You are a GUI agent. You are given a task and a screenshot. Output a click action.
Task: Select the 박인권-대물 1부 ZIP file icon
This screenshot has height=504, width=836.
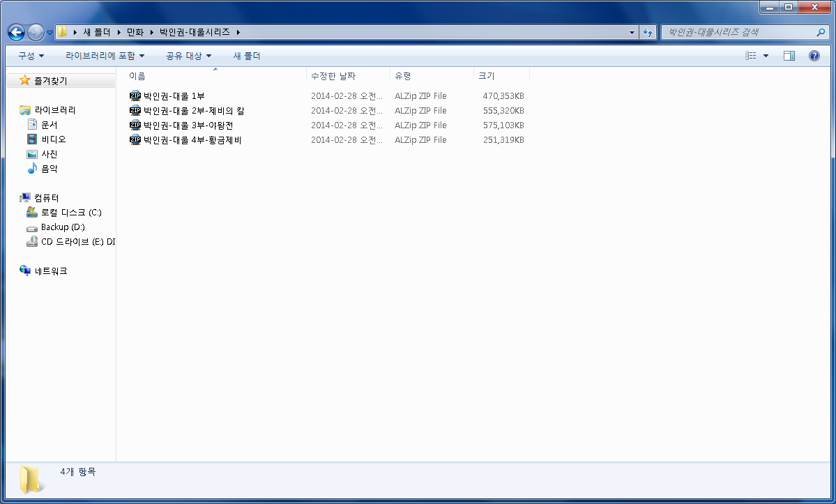(135, 96)
